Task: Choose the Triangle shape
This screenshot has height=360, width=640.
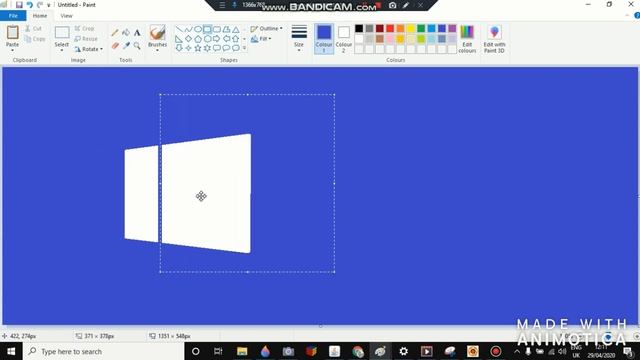Action: pyautogui.click(x=236, y=29)
